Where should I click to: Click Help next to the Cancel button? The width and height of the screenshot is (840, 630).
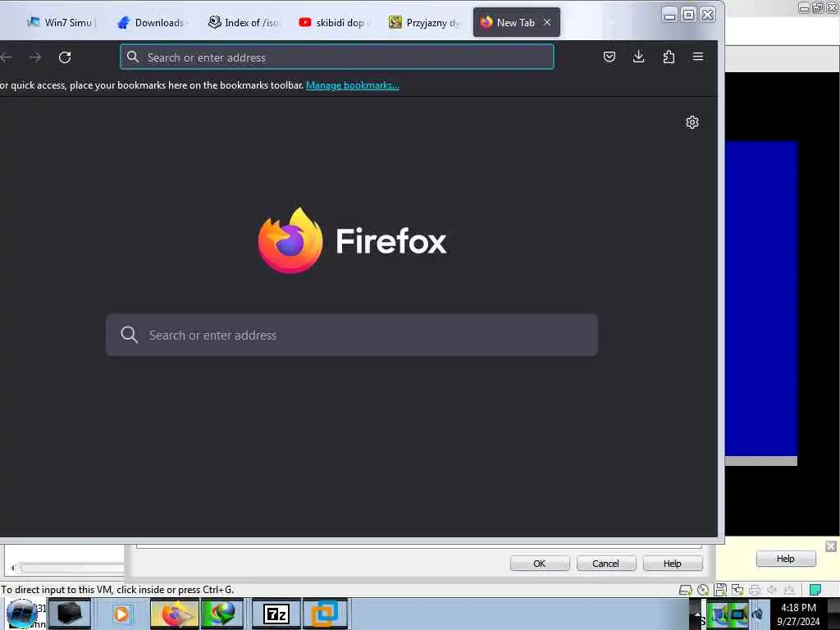pos(673,564)
